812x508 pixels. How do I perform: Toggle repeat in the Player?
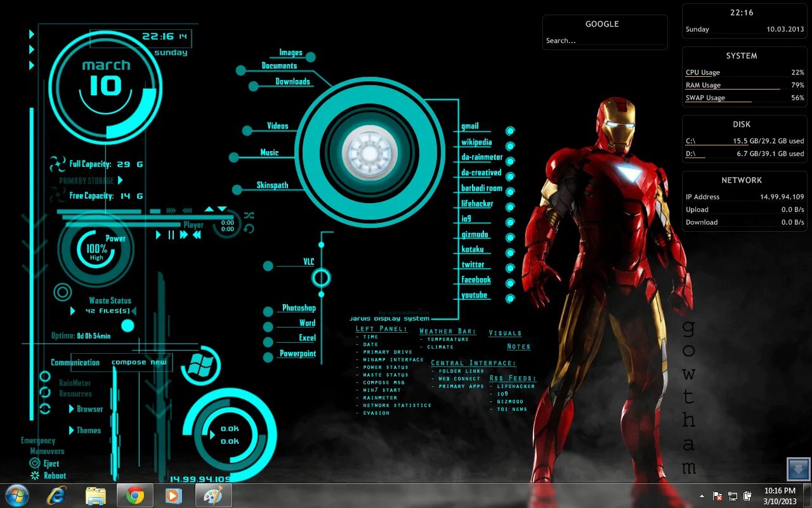(x=249, y=228)
